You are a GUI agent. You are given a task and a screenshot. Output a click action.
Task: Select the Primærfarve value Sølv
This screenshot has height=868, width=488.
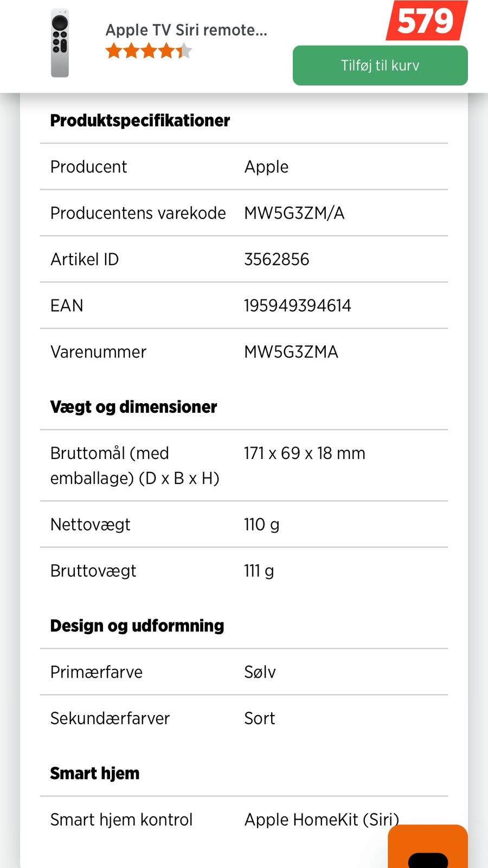point(260,672)
